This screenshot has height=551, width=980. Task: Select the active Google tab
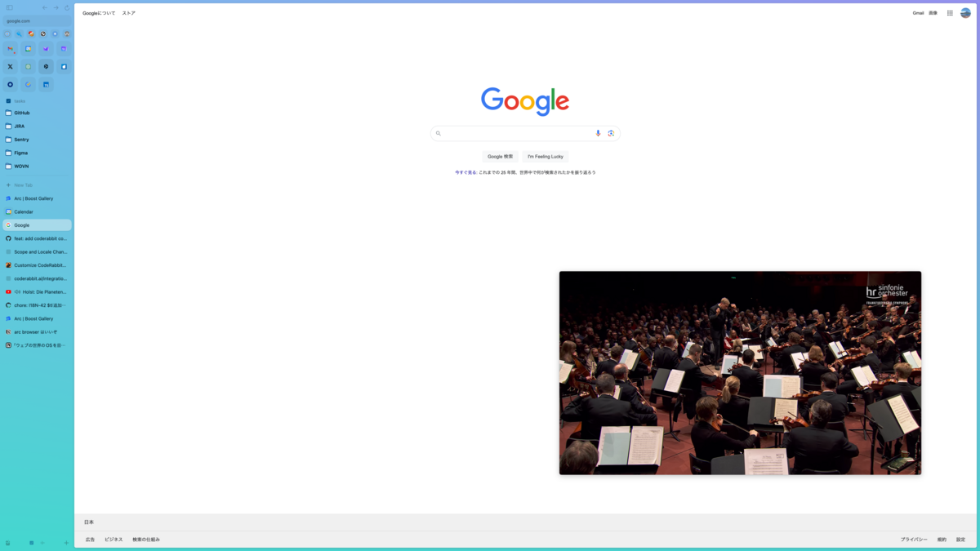click(38, 225)
